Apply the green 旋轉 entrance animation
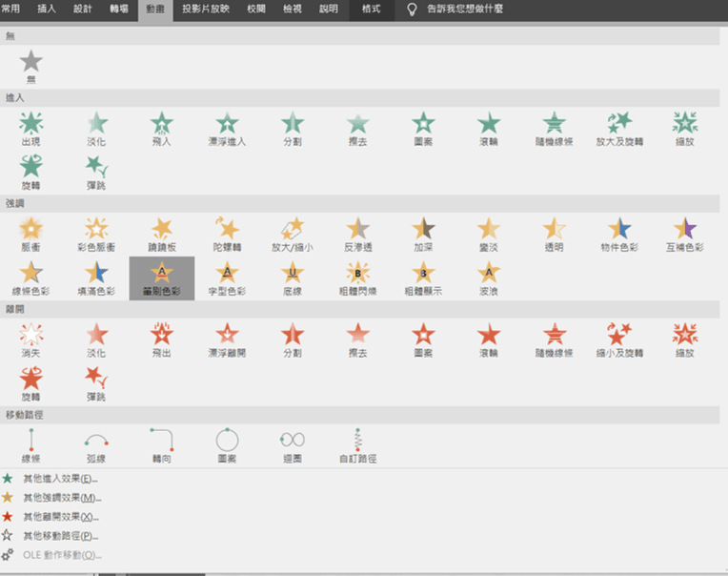This screenshot has width=728, height=576. tap(31, 173)
